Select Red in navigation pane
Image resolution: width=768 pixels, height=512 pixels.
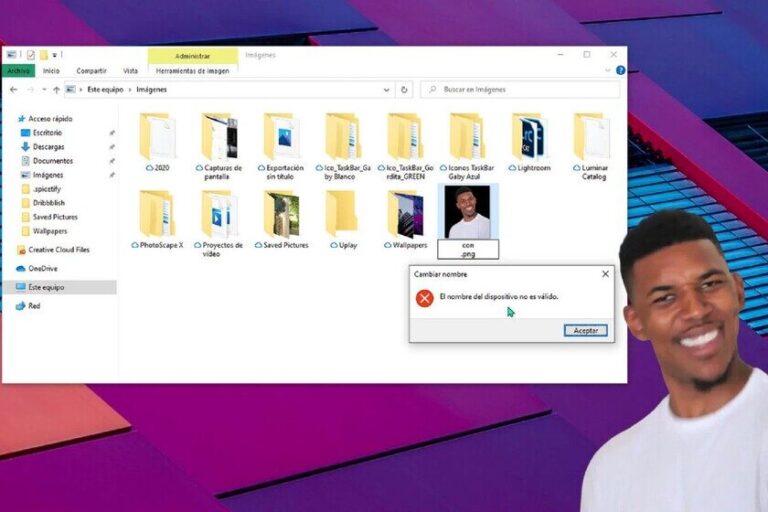28,306
